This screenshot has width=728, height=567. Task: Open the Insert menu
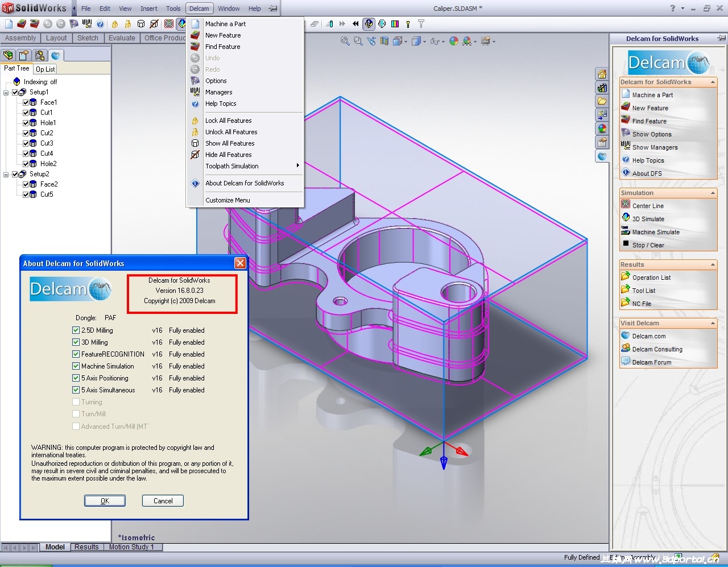click(149, 9)
